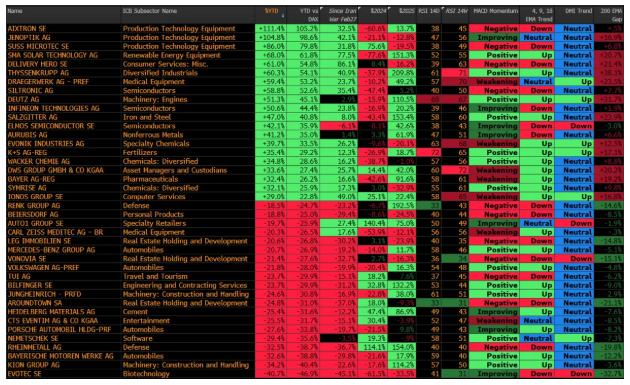Open JENOPTIK AG in the Name column
Viewport: 630px width, 385px height.
pos(29,37)
